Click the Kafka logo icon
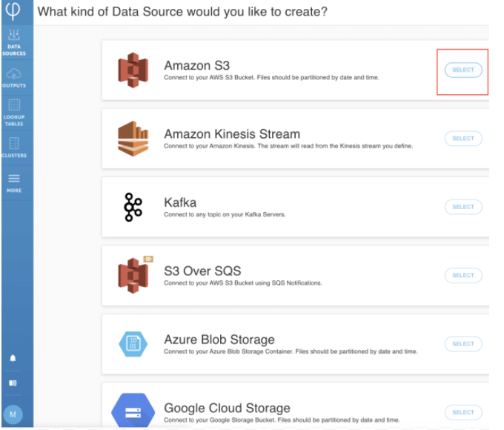The height and width of the screenshot is (430, 504). (x=133, y=207)
